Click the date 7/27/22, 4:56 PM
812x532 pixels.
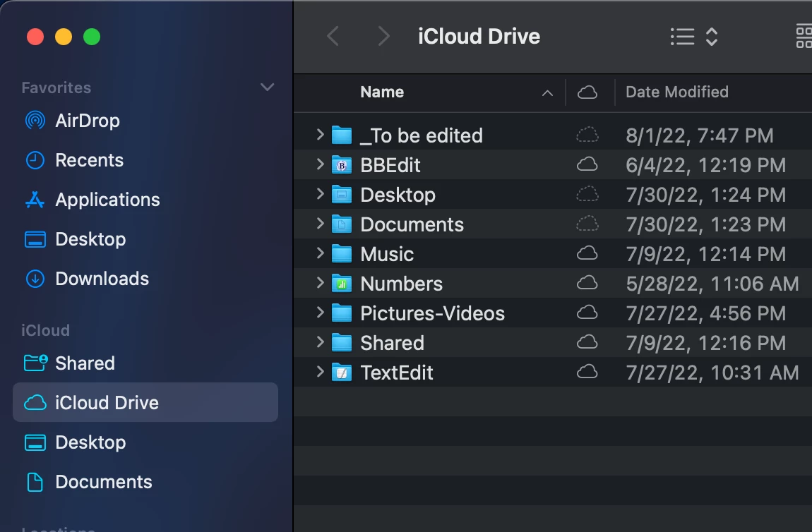pyautogui.click(x=706, y=313)
